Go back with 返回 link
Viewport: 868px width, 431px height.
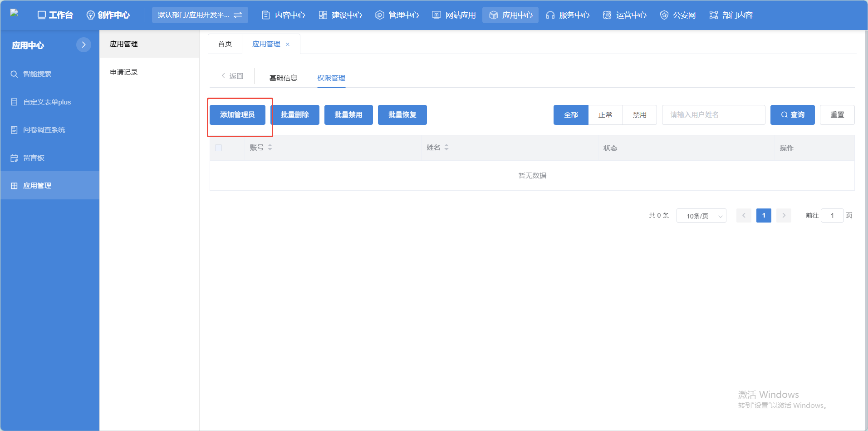pos(232,76)
